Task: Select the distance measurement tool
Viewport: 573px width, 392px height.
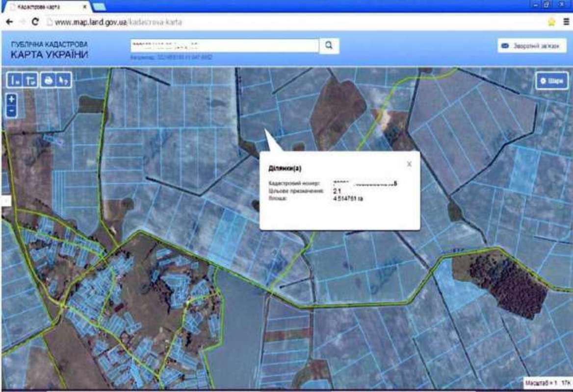Action: click(15, 80)
